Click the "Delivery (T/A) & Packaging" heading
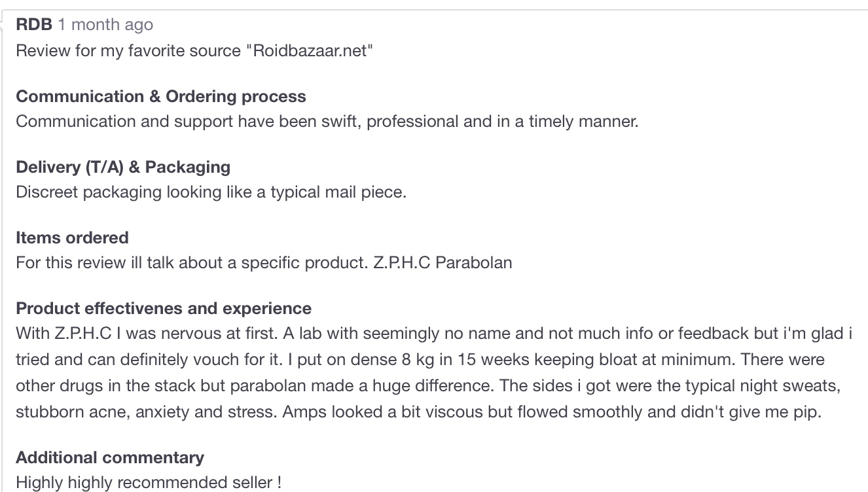The height and width of the screenshot is (492, 868). (x=123, y=167)
